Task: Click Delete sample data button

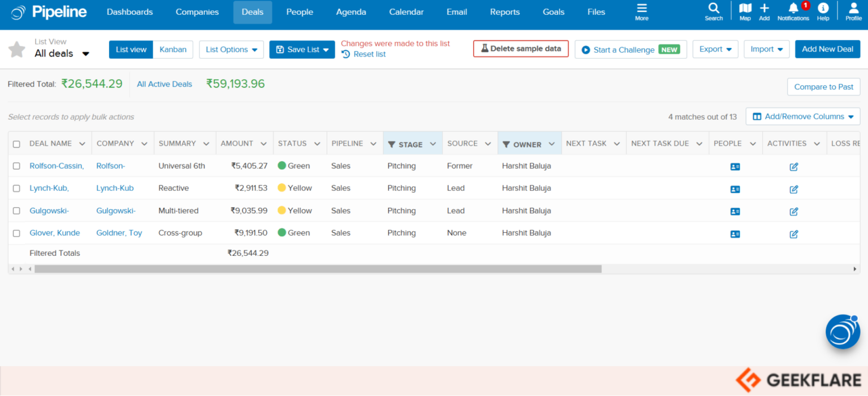Action: point(521,49)
